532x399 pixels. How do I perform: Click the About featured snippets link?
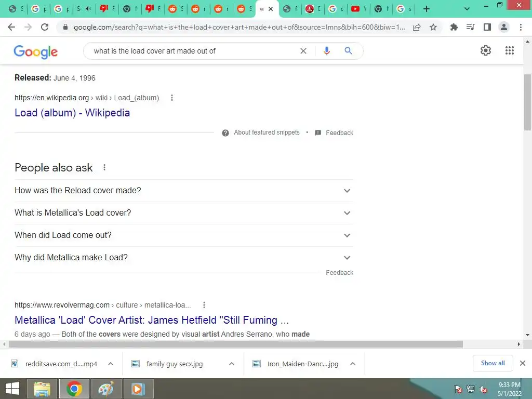(x=267, y=132)
